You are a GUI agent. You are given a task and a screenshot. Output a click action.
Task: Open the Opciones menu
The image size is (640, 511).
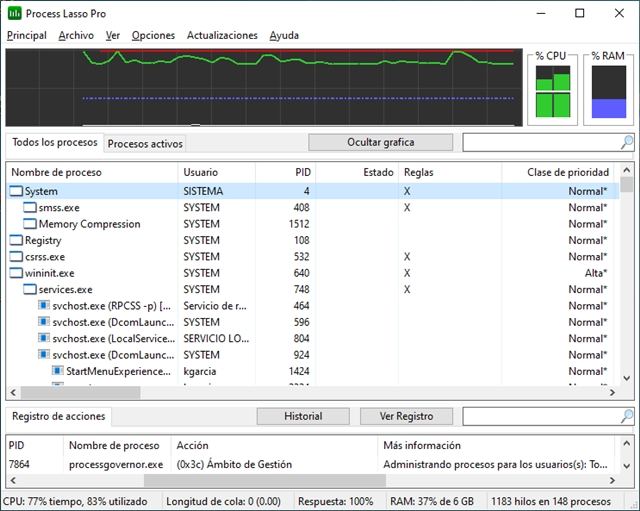point(153,36)
